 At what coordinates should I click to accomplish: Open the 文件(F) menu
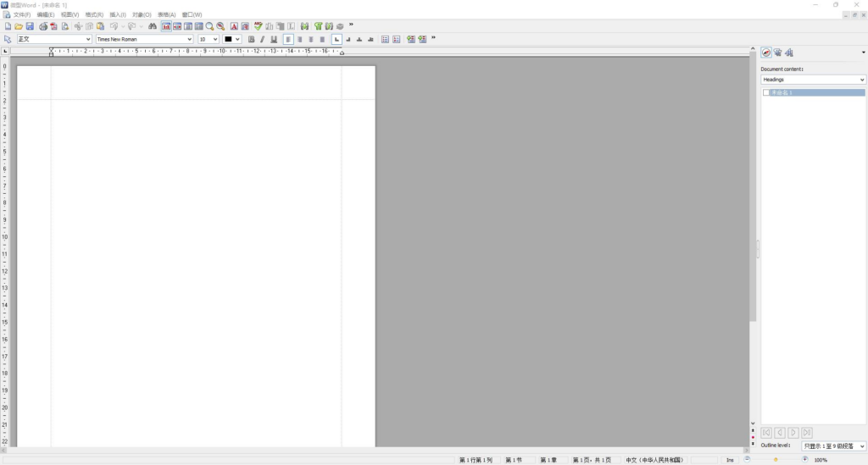tap(21, 15)
